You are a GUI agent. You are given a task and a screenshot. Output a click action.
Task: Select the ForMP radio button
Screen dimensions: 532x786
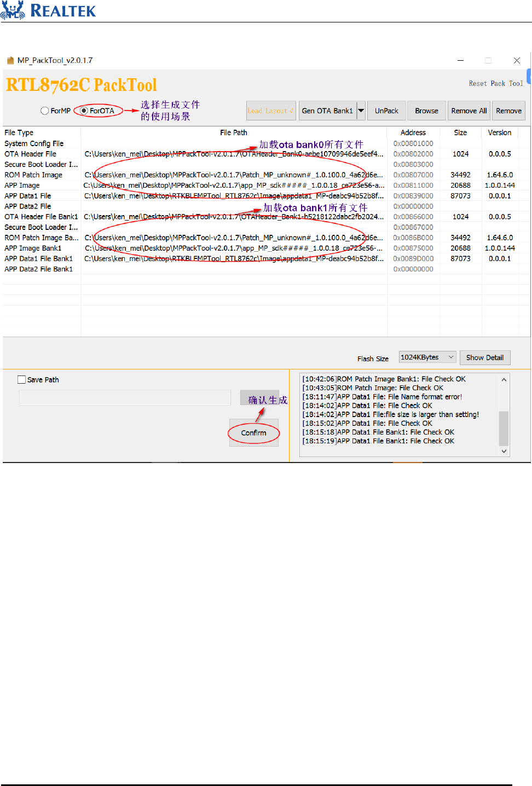(x=45, y=111)
